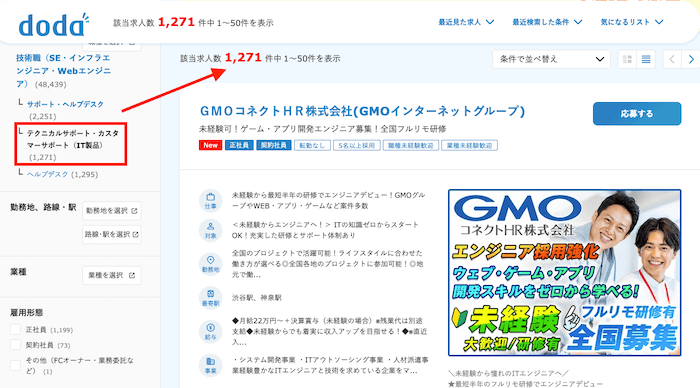Click the blue 正社員 tag
This screenshot has width=700, height=388.
[x=239, y=145]
